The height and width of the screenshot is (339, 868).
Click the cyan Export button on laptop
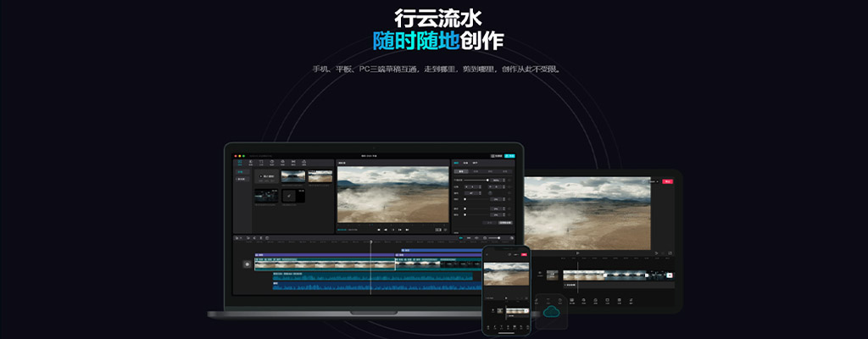tap(509, 156)
